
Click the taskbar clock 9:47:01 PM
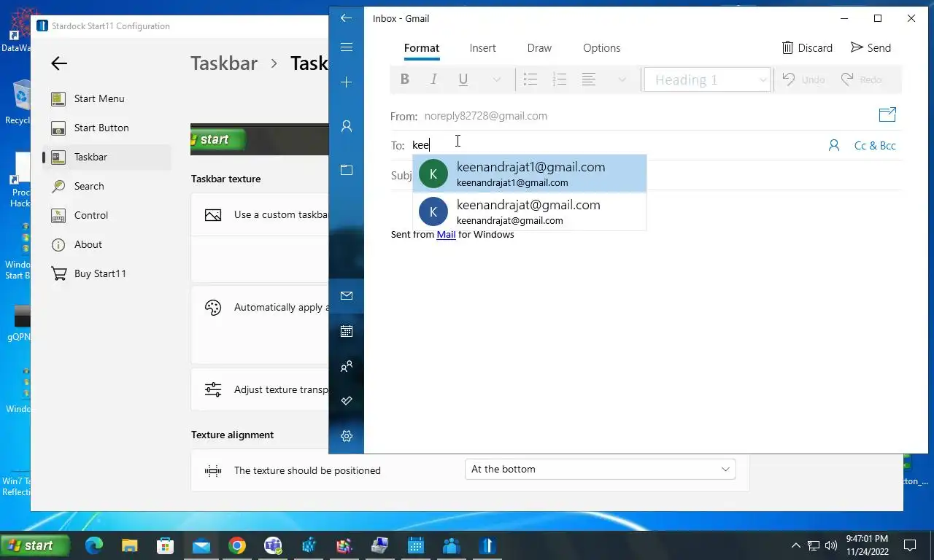868,539
